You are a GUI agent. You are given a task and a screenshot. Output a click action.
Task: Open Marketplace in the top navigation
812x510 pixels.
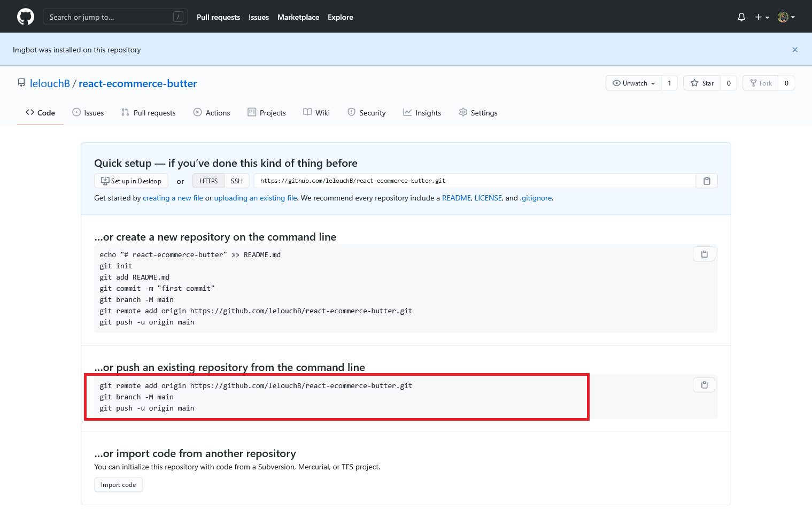(x=298, y=17)
